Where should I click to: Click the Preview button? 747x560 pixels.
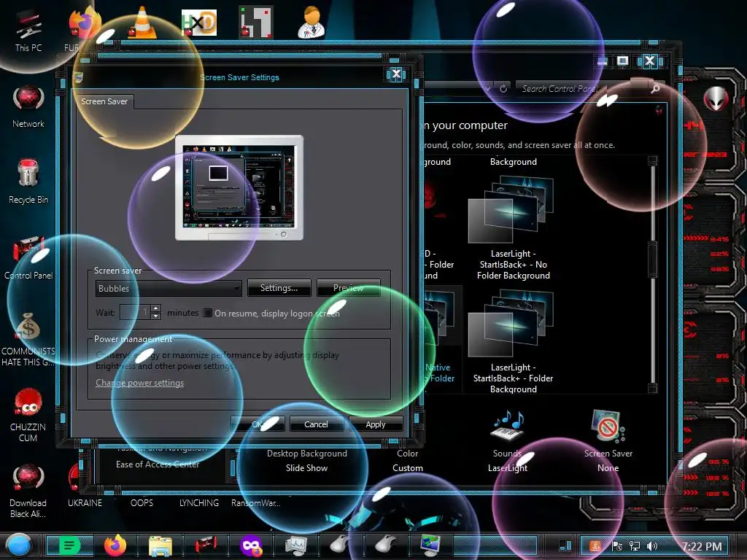pos(348,287)
